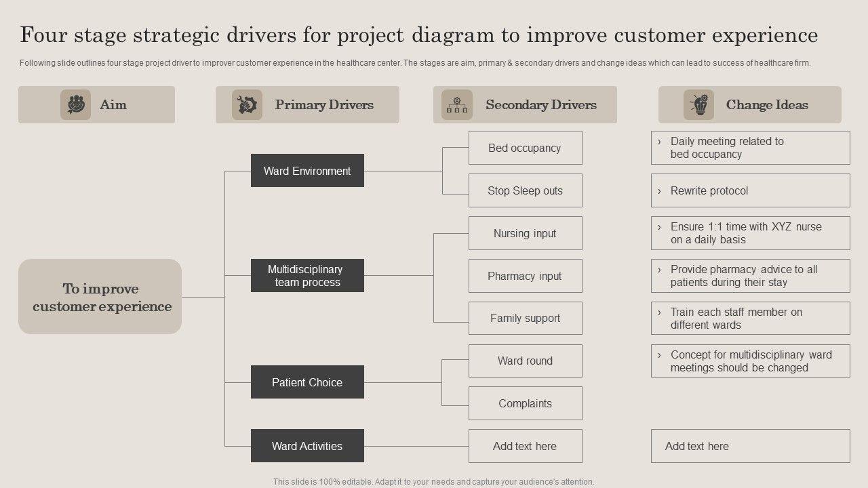Click the Patient Choice driver box
Image resolution: width=868 pixels, height=488 pixels.
pyautogui.click(x=307, y=382)
